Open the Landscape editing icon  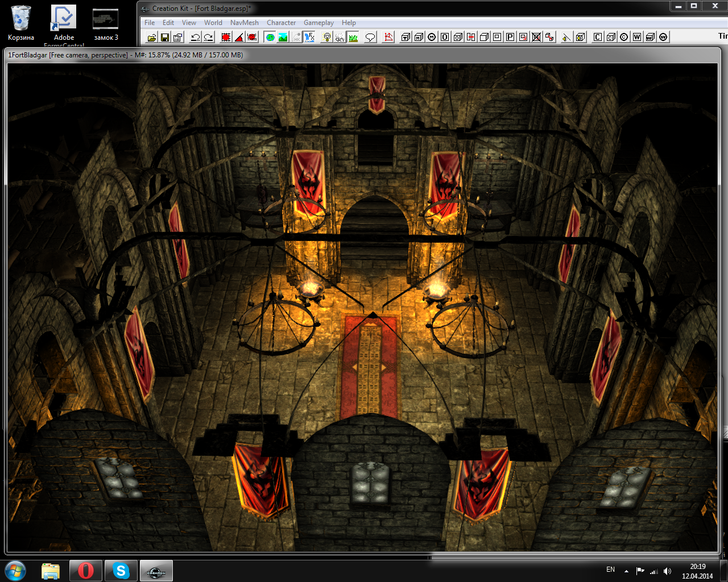(283, 37)
